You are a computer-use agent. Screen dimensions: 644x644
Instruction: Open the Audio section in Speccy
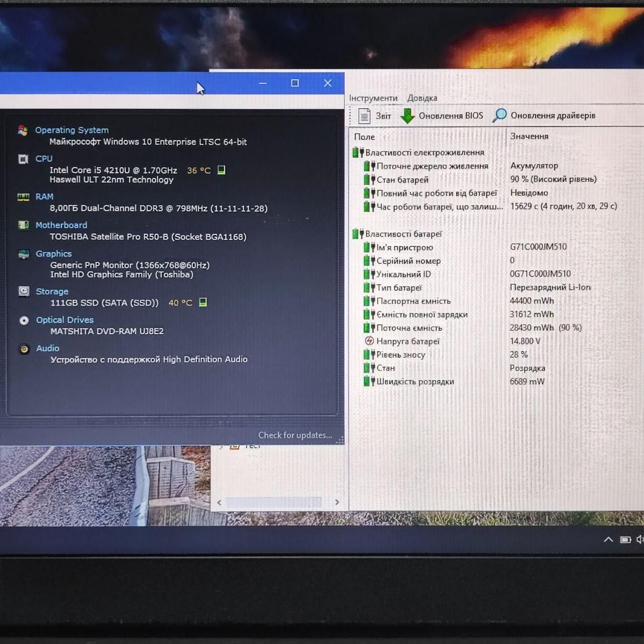click(x=48, y=348)
